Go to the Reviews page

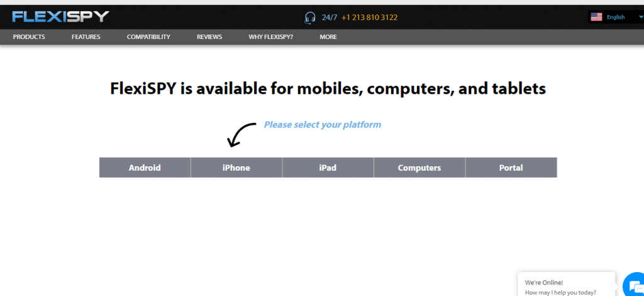(209, 37)
